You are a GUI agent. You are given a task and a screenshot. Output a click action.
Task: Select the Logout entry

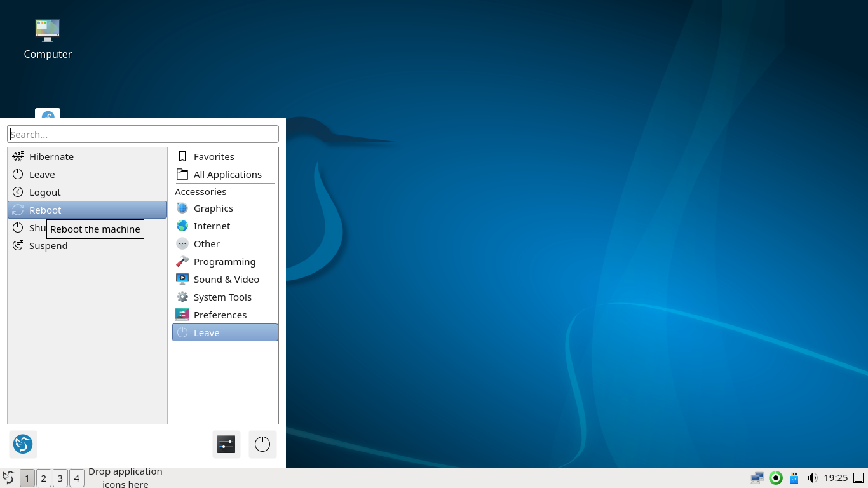(x=87, y=192)
